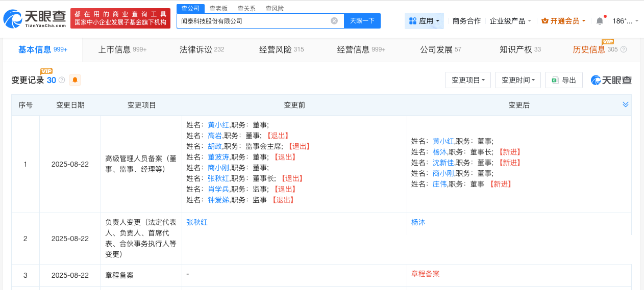Open 张秋红 link in row 2 负责人变更

(x=197, y=222)
